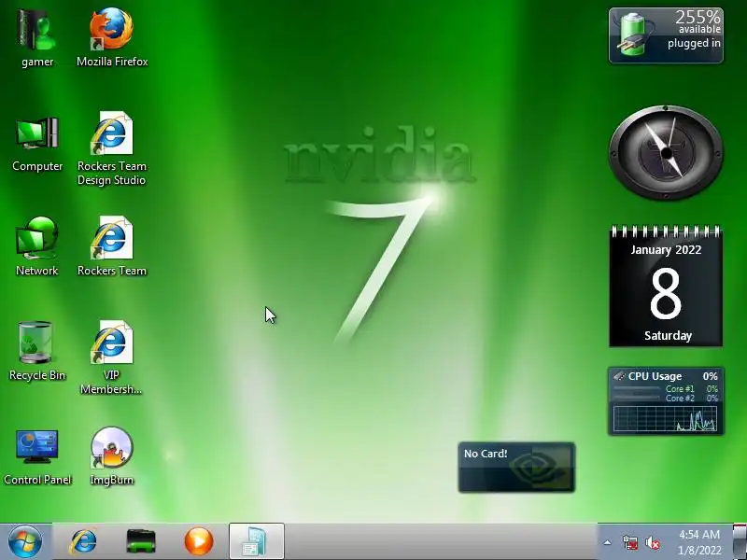Viewport: 747px width, 560px height.
Task: Launch Windows Media Player from taskbar
Action: click(199, 541)
